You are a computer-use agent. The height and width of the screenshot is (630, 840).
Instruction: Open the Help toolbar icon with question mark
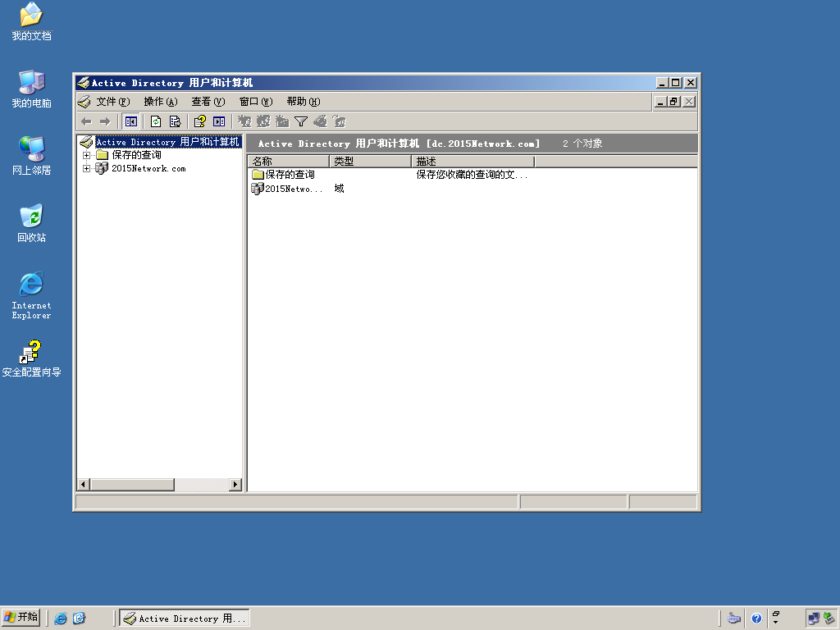point(200,121)
